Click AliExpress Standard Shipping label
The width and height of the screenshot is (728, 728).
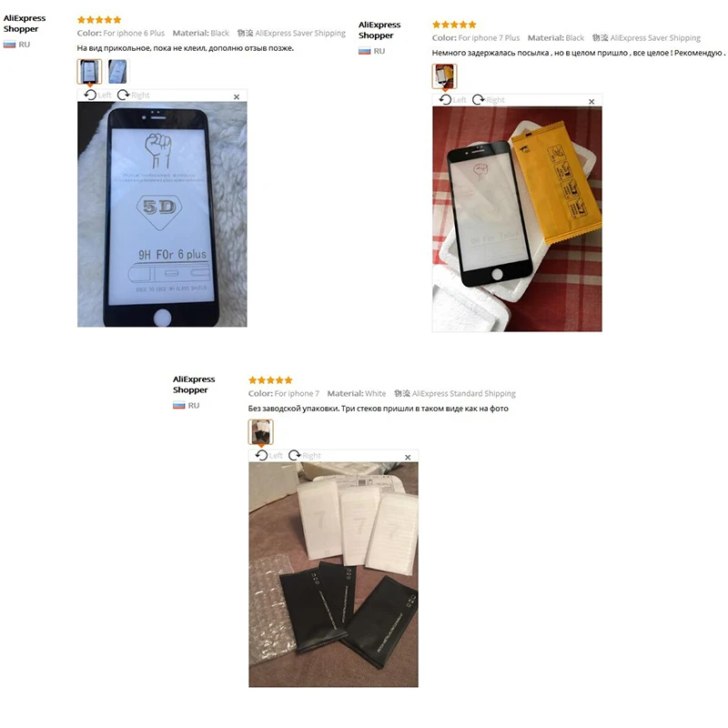[464, 393]
